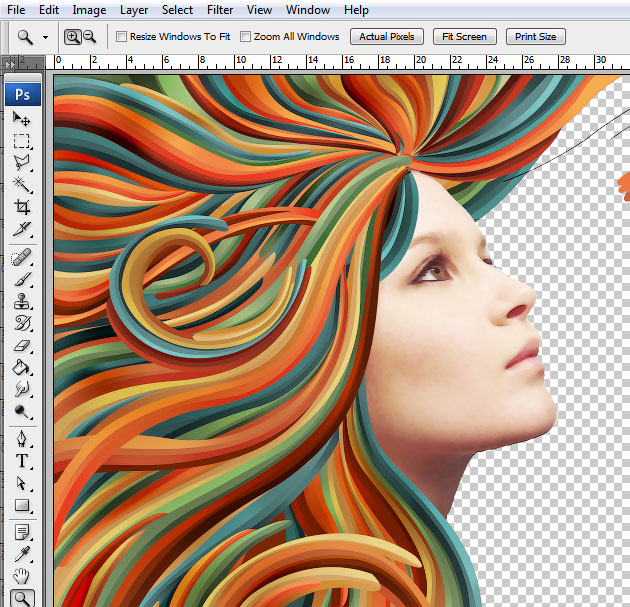
Task: Select the Magic Wand tool
Action: 22,185
